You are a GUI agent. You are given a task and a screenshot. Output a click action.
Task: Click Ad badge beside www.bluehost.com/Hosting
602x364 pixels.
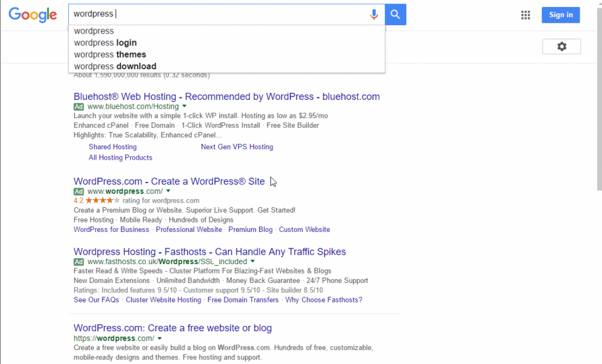click(79, 107)
